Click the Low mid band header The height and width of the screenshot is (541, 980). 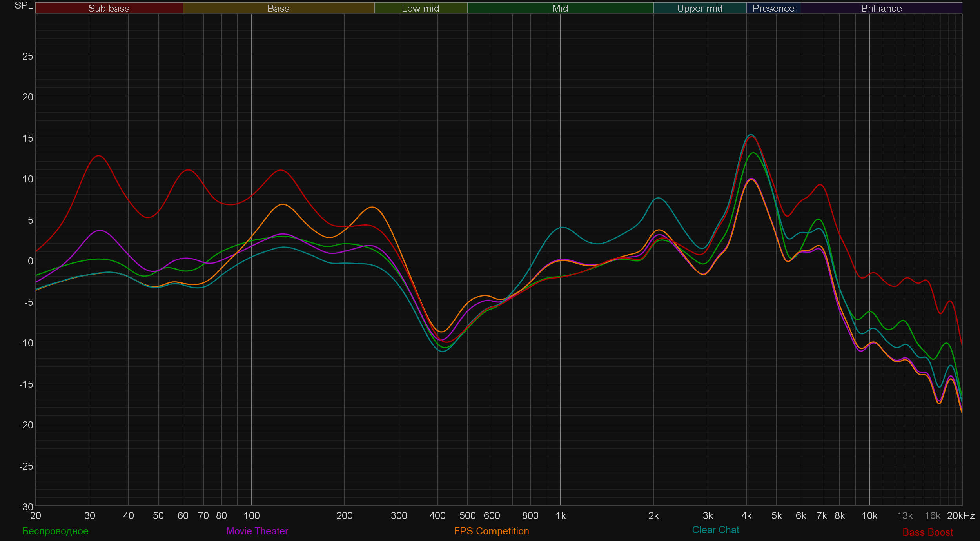point(420,8)
